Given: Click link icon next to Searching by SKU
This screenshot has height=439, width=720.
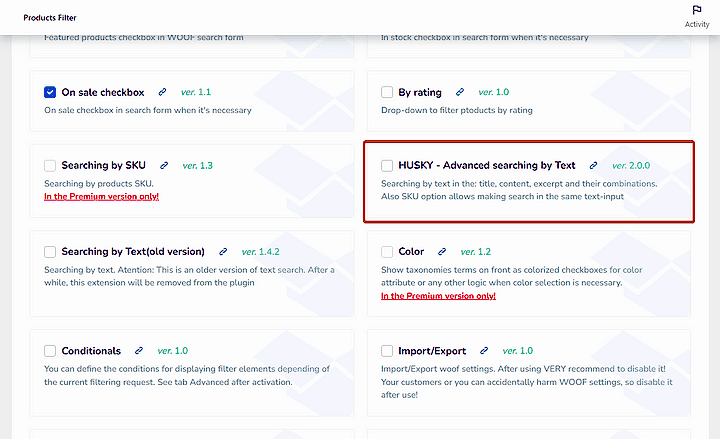Looking at the screenshot, I should (164, 165).
